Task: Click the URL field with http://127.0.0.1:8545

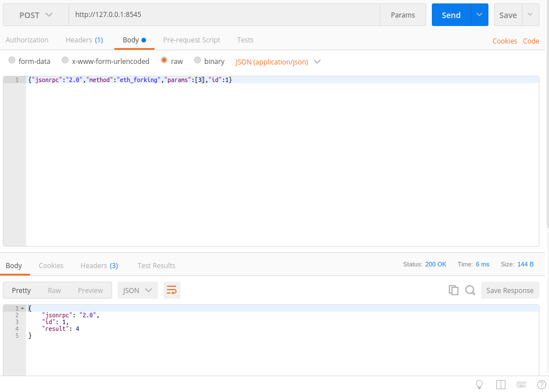Action: click(224, 15)
